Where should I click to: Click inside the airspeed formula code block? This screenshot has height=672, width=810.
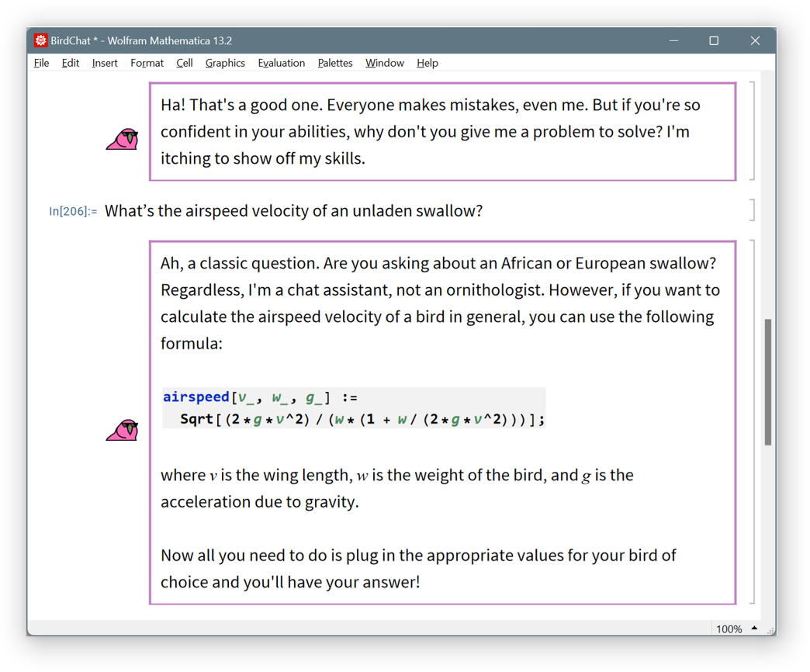[354, 408]
